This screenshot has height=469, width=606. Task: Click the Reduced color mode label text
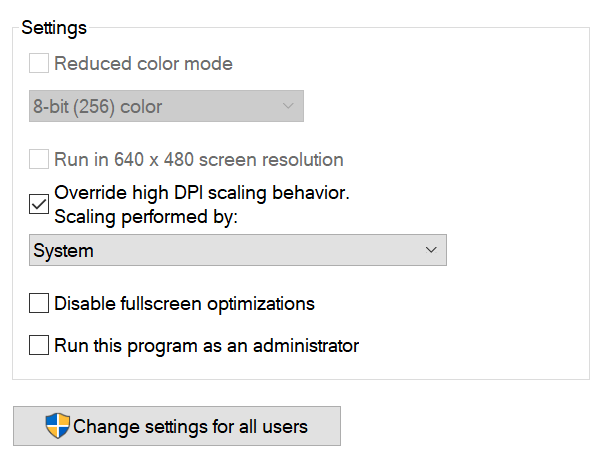tap(143, 64)
